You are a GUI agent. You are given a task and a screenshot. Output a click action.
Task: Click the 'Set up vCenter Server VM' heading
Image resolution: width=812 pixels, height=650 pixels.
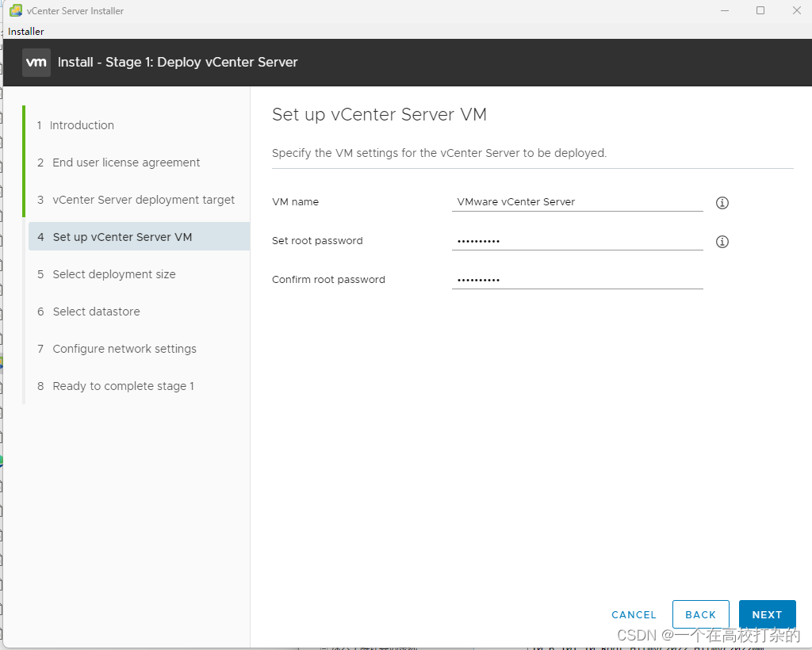(x=379, y=114)
